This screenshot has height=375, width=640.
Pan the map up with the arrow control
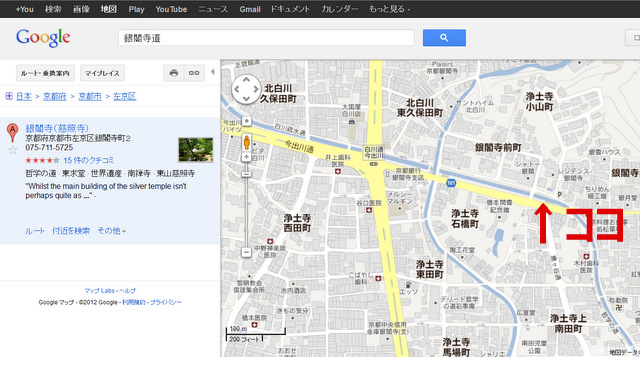[x=246, y=79]
